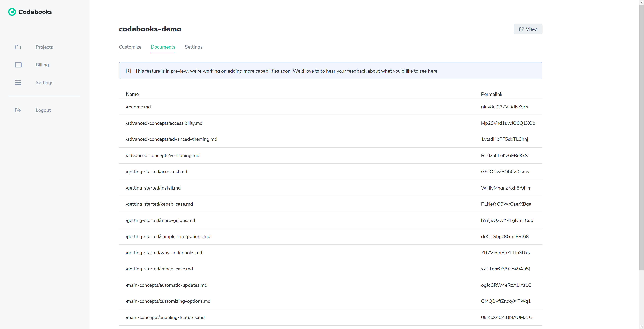Switch to the Customize tab
The width and height of the screenshot is (644, 329).
click(130, 47)
